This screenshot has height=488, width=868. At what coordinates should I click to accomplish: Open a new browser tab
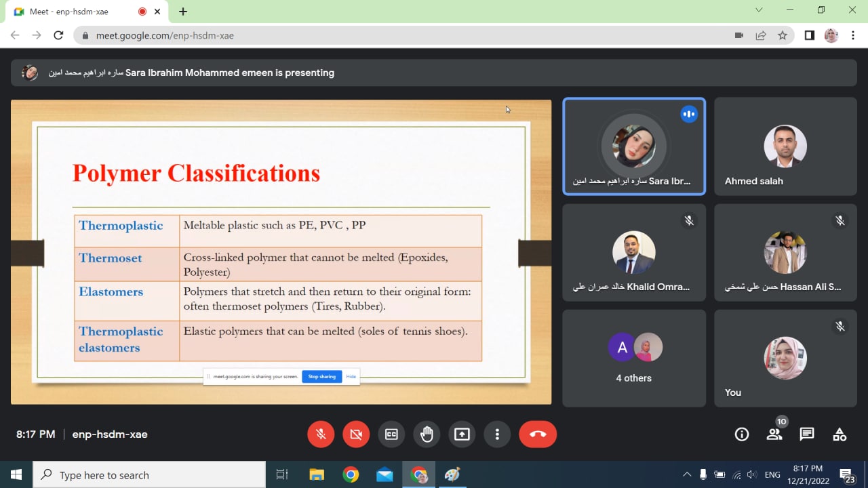183,12
